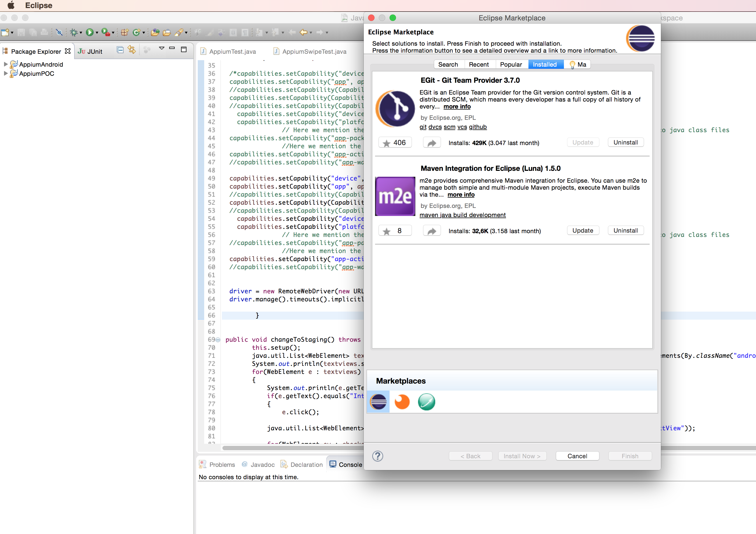This screenshot has height=534, width=756.
Task: Click the Search flashlight toolbar icon
Action: point(179,32)
